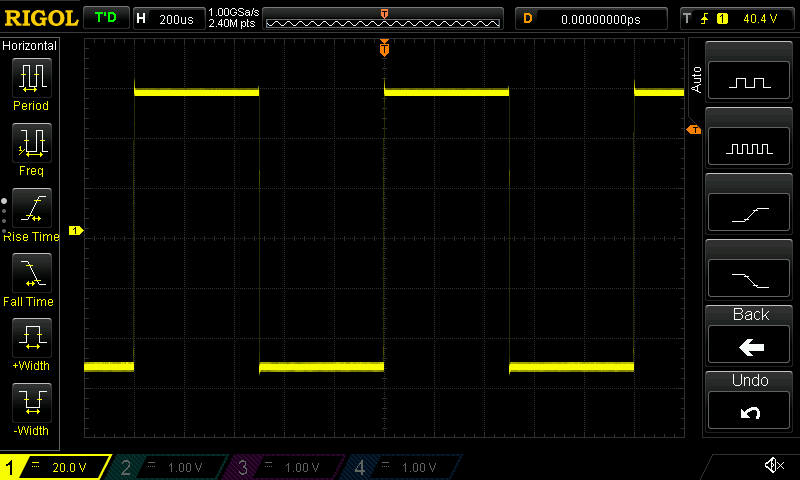This screenshot has height=480, width=800.
Task: Select channel 2 tab
Action: tap(168, 467)
